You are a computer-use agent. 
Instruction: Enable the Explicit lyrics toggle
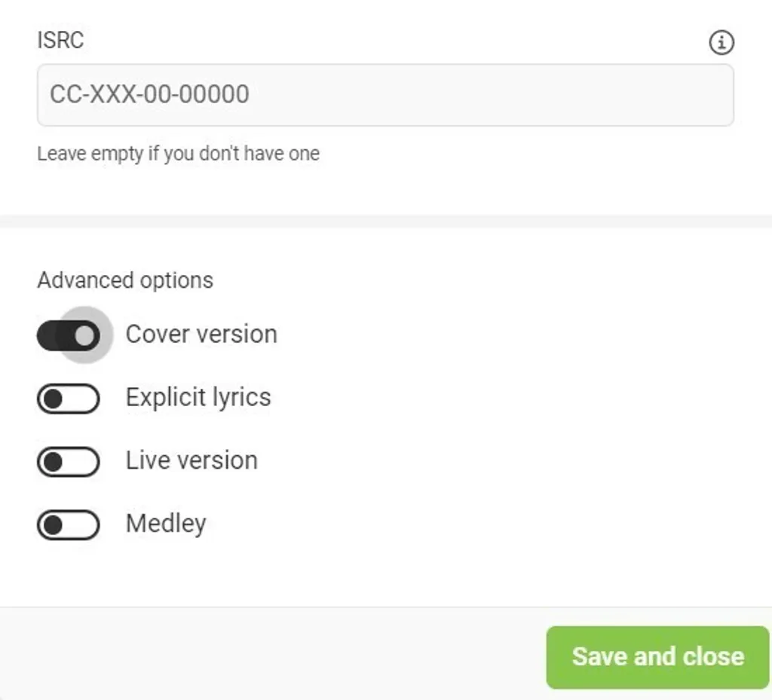(x=68, y=399)
